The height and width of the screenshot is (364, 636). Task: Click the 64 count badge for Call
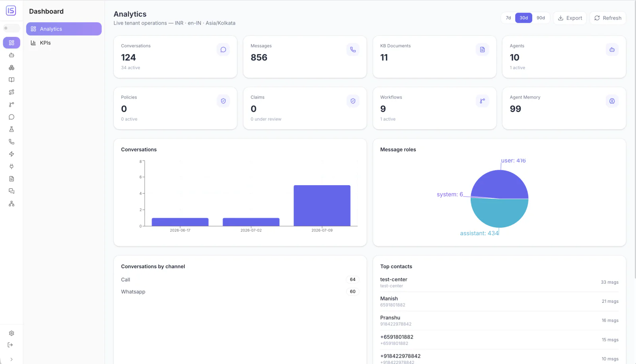[353, 280]
